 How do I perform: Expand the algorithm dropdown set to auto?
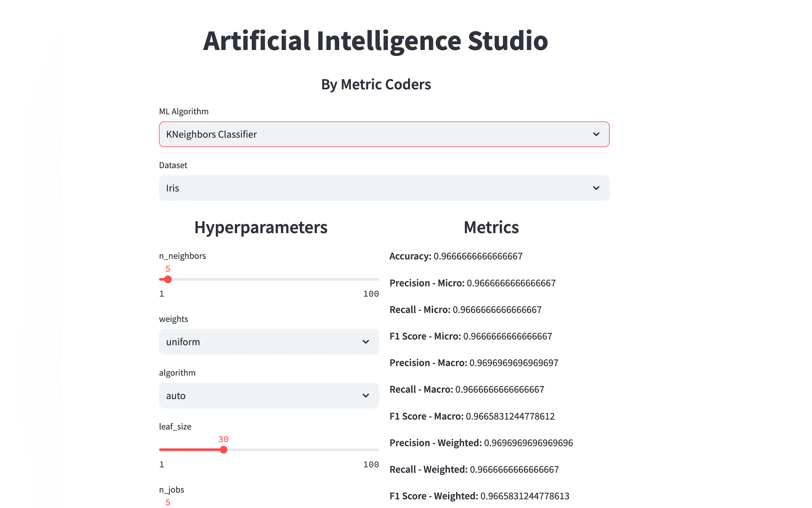(262, 395)
